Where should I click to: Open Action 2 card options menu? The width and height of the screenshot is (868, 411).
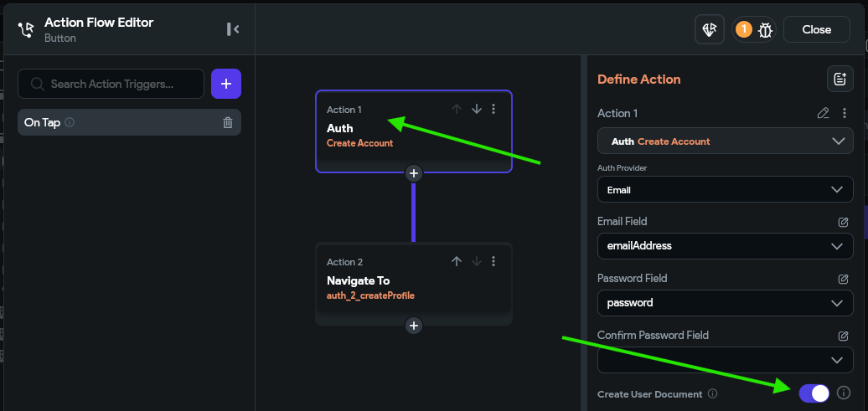[493, 261]
